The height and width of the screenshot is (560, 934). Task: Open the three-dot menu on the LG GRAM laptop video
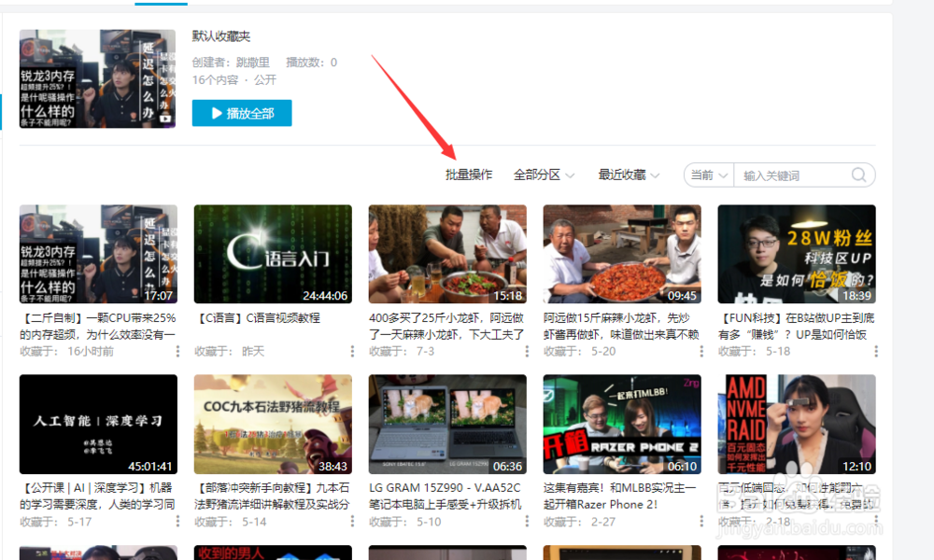[x=526, y=521]
